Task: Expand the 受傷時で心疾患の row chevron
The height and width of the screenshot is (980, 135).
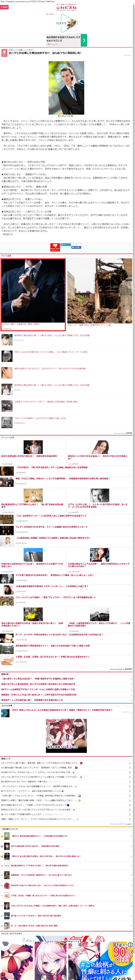Action: tap(130, 800)
